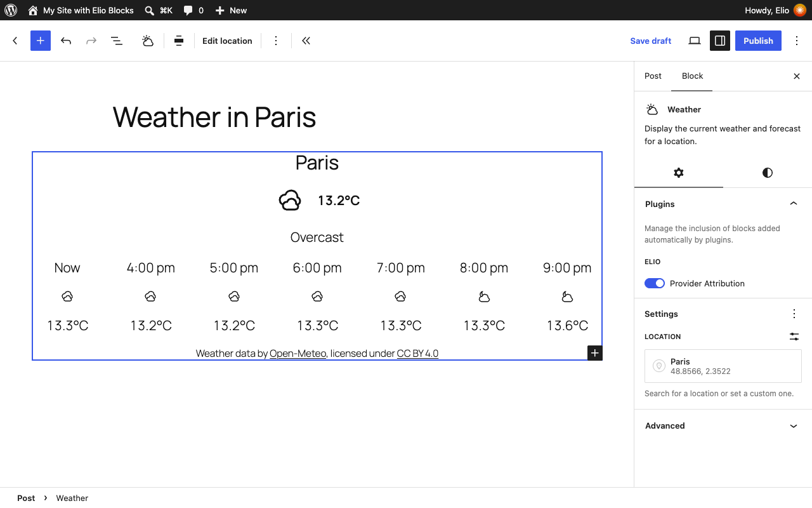Screen dimensions: 812x508
Task: Open the New content menu
Action: (231, 10)
